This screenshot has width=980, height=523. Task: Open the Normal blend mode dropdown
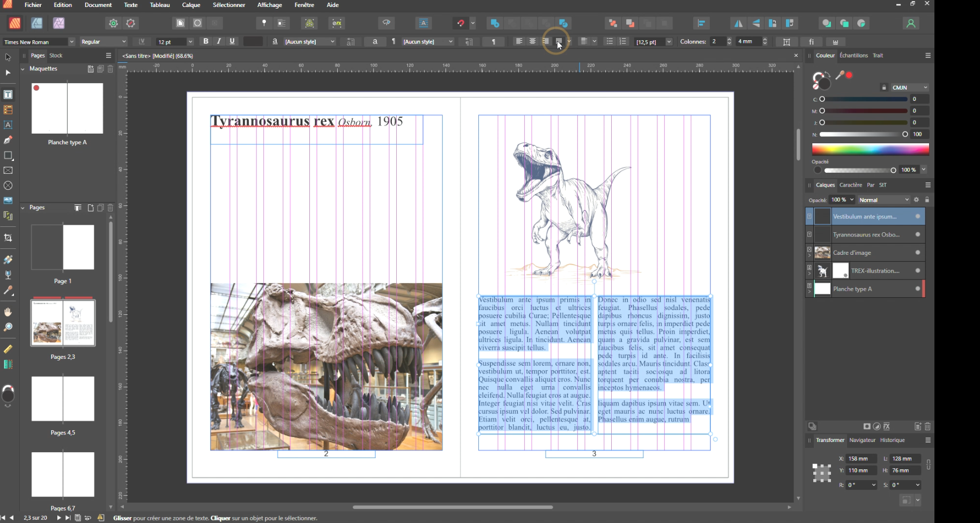(x=884, y=200)
